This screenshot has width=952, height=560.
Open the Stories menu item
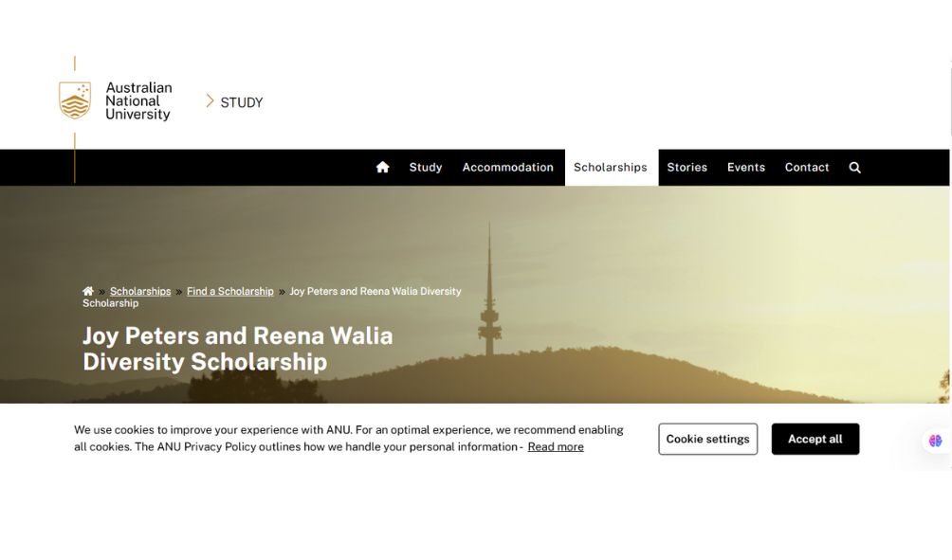[687, 168]
